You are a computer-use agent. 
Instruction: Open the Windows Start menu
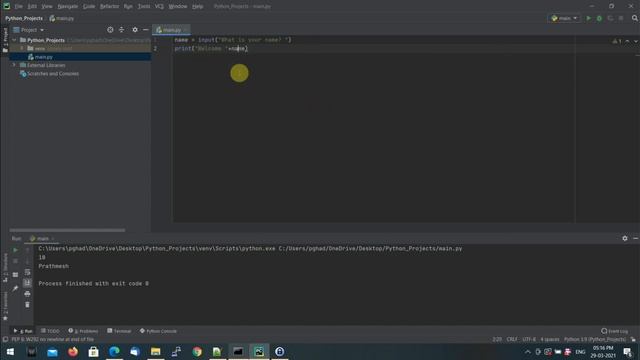10,351
